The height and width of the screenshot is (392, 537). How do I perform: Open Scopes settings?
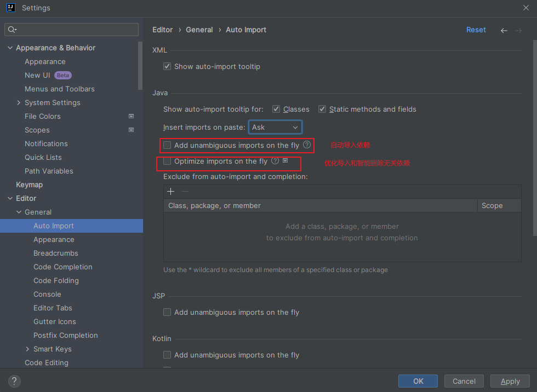pos(37,130)
